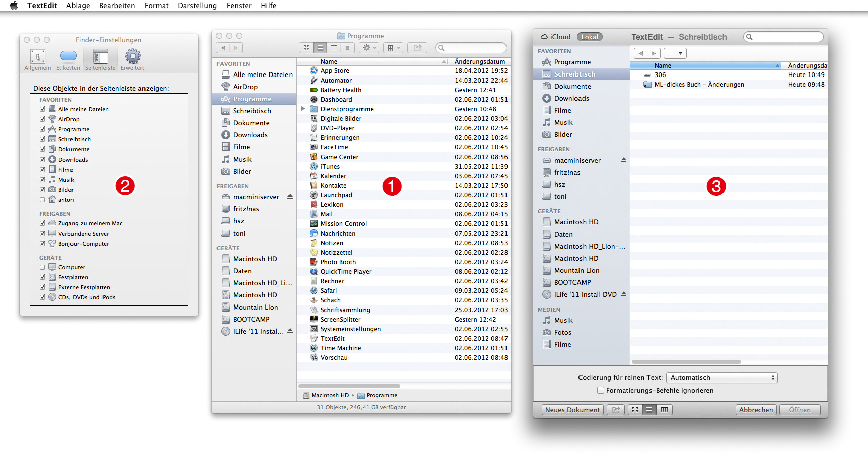Go back in the Programme Finder window
The image size is (868, 457).
pos(224,48)
